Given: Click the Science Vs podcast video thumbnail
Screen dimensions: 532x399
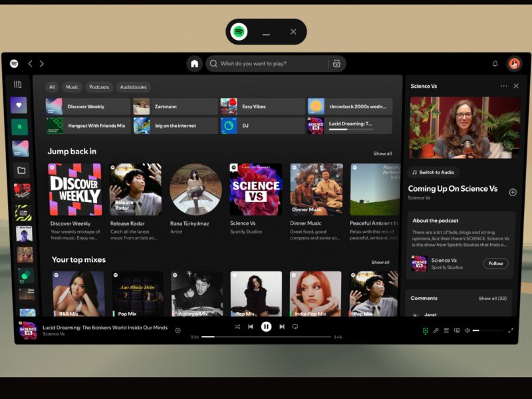Looking at the screenshot, I should pos(464,128).
